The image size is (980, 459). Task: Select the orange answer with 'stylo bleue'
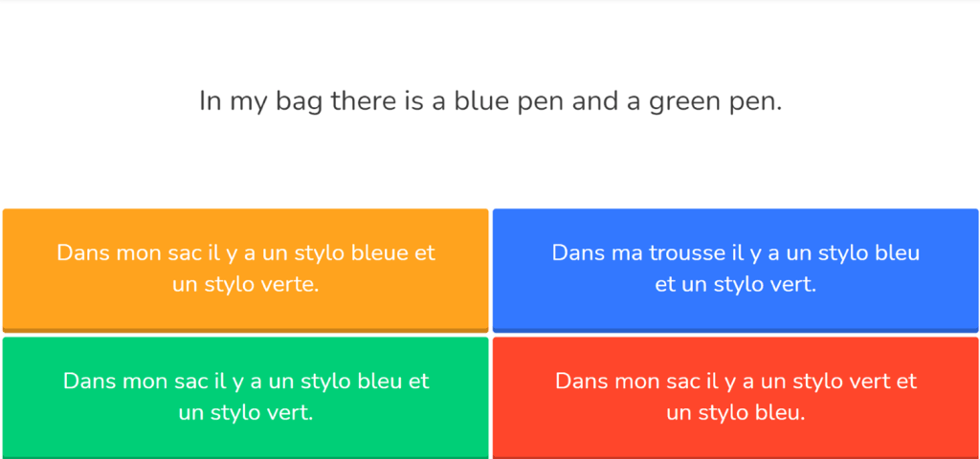point(245,269)
